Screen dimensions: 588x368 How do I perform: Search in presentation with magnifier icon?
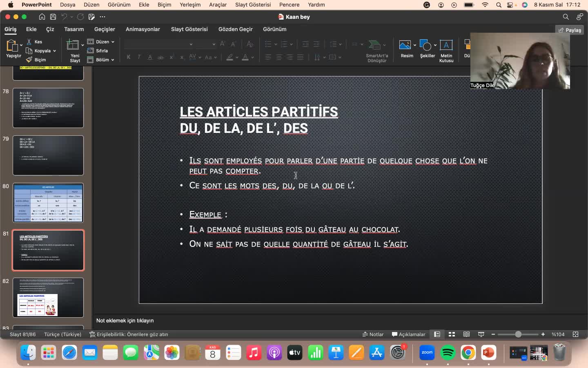pyautogui.click(x=566, y=17)
